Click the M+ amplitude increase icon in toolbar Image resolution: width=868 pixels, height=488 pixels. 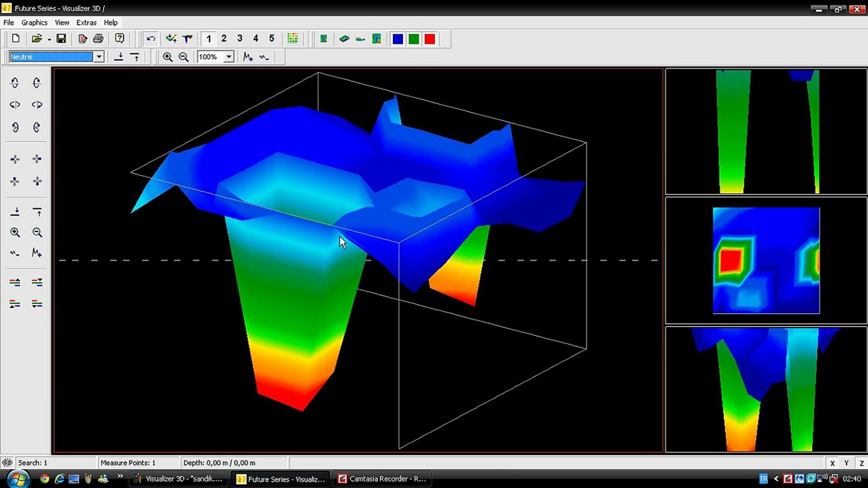click(248, 57)
